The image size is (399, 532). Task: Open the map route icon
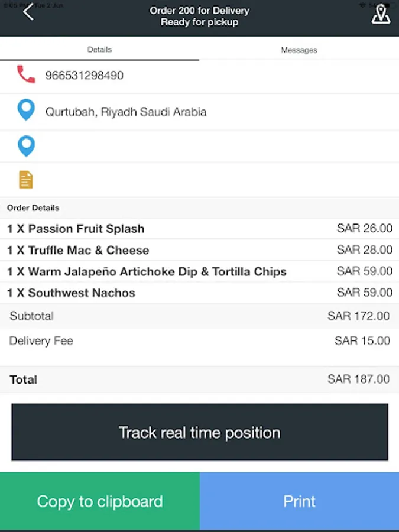[381, 15]
